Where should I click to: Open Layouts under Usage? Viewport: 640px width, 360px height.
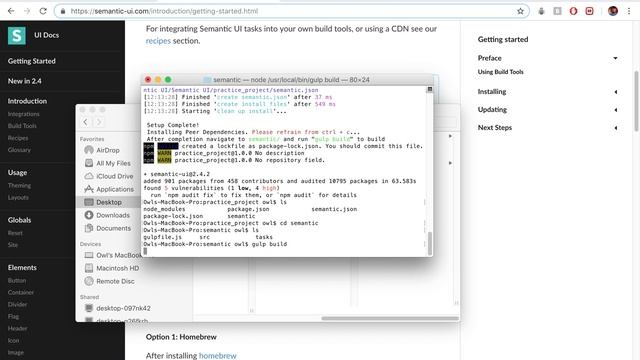[18, 197]
